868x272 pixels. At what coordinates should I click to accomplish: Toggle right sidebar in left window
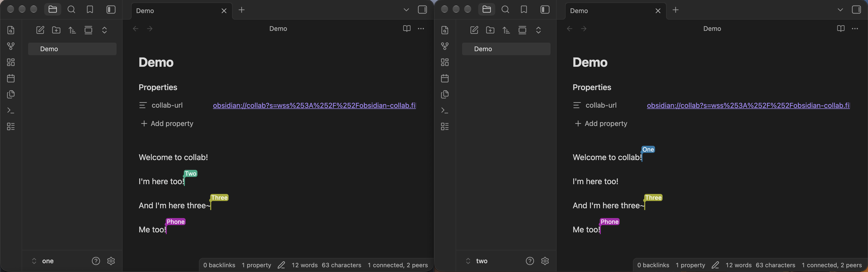[x=422, y=10]
